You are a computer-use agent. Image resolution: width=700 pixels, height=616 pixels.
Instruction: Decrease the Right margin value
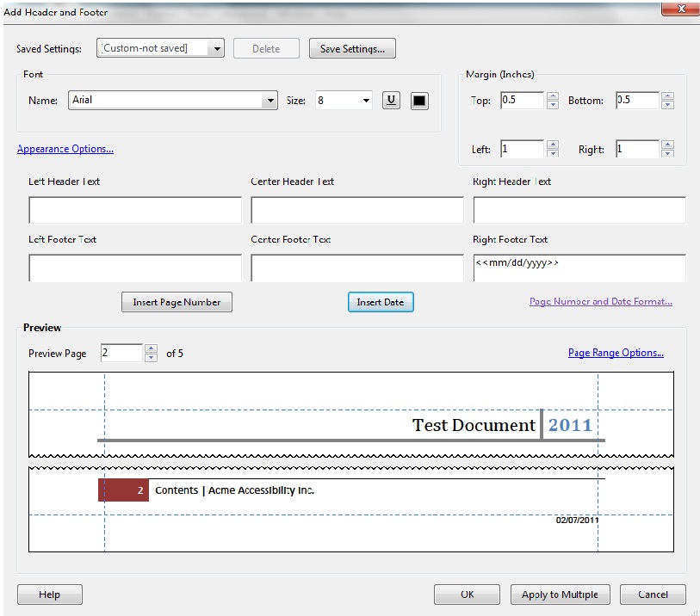coord(666,154)
